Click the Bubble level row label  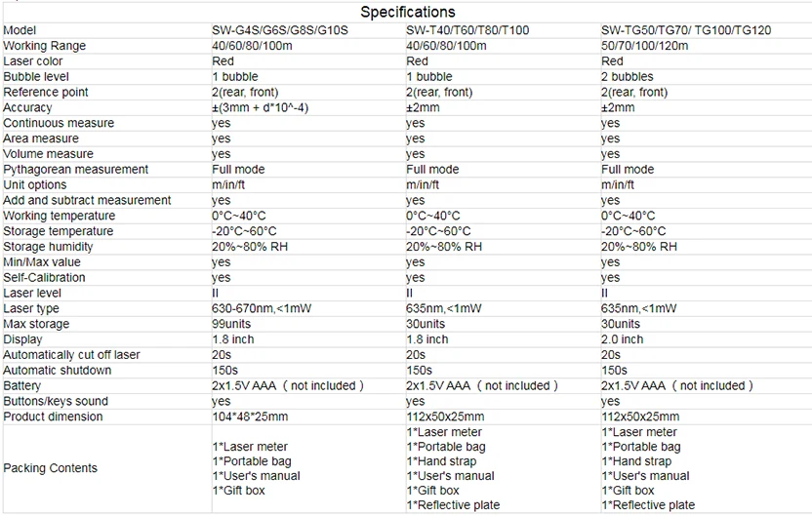coord(36,77)
